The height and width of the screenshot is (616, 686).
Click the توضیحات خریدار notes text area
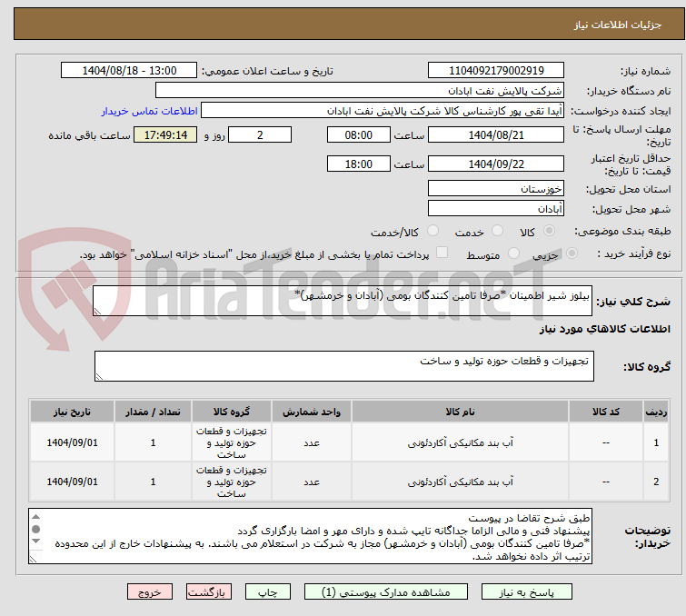coord(310,536)
